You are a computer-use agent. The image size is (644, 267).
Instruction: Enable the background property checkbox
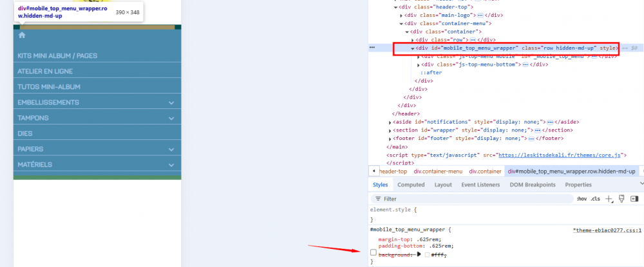click(x=373, y=252)
